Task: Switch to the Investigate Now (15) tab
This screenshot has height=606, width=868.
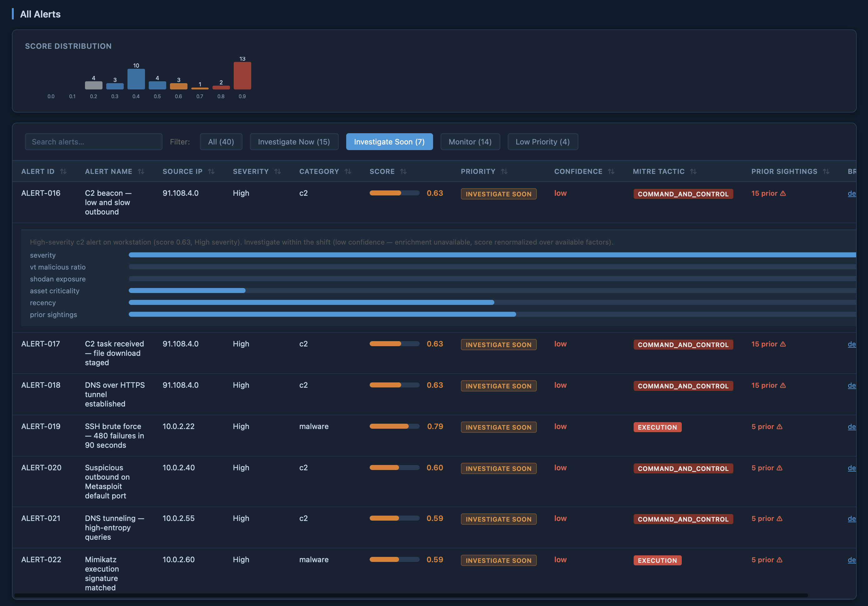Action: click(x=294, y=141)
